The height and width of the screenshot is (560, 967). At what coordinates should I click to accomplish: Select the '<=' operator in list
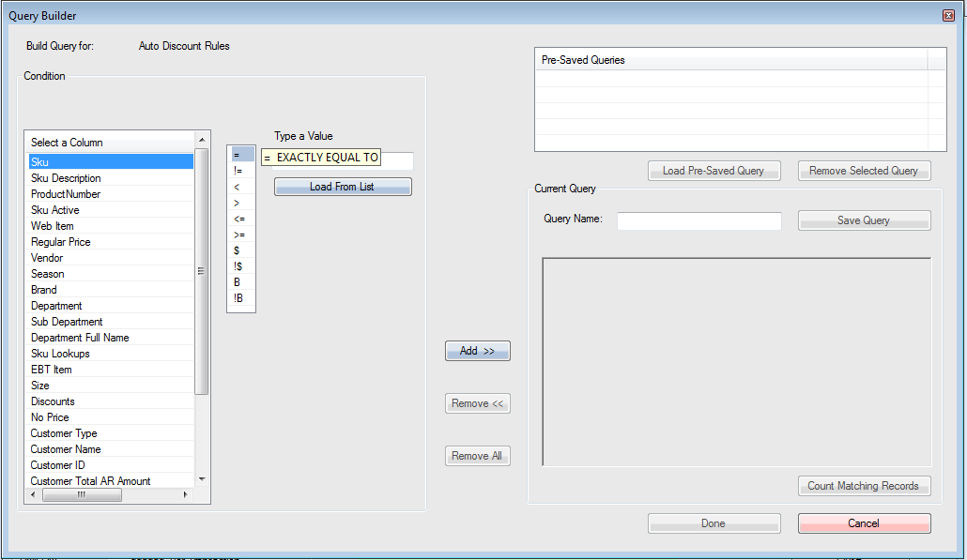point(239,219)
